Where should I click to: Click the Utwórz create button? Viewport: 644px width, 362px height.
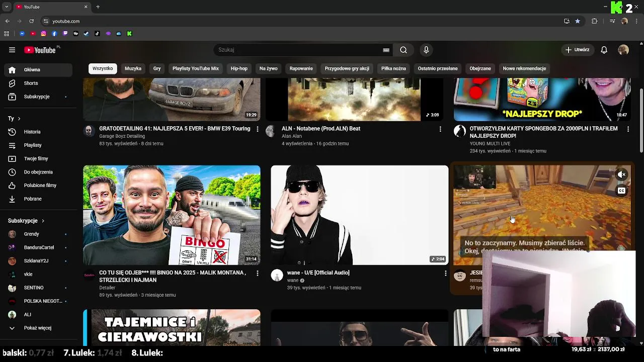click(578, 50)
